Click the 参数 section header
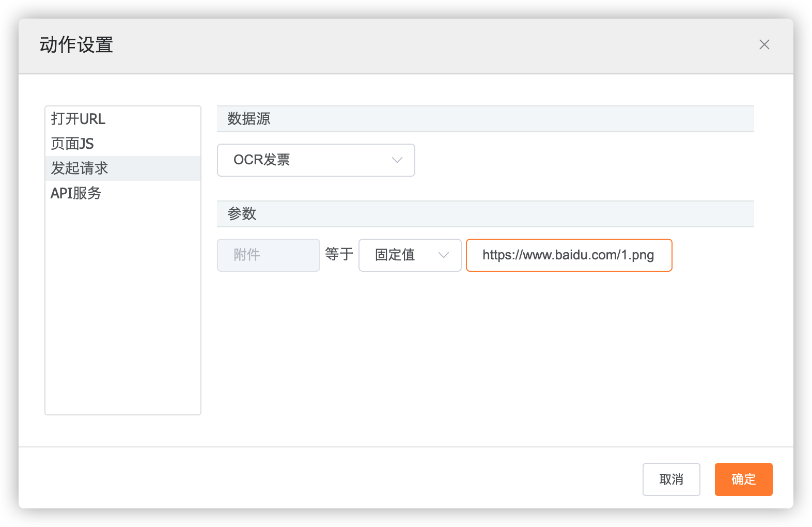The width and height of the screenshot is (812, 527). [x=242, y=214]
